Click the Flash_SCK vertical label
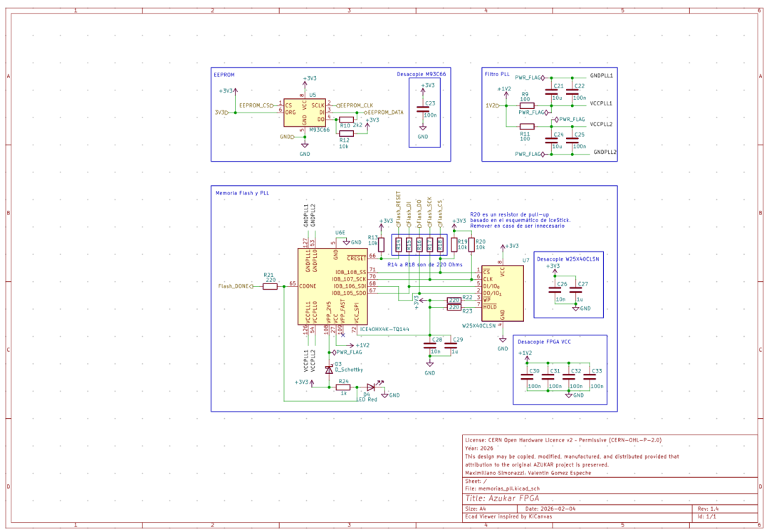 coord(429,212)
